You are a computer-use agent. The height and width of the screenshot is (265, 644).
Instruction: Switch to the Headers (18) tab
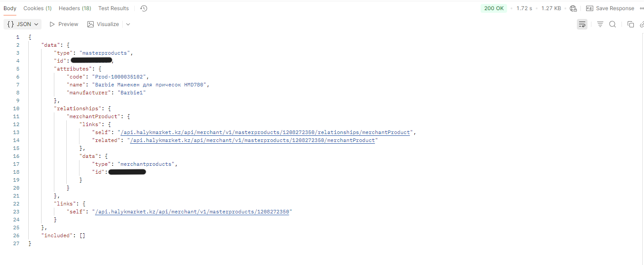(75, 8)
